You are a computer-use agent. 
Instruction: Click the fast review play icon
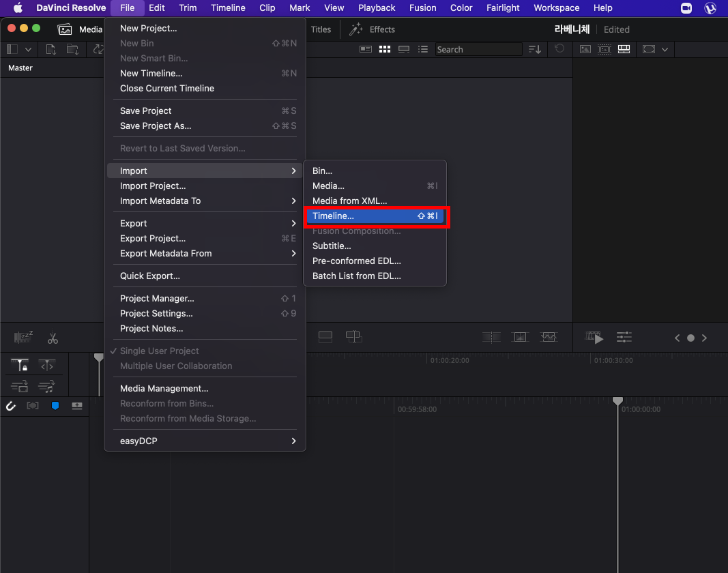[594, 338]
